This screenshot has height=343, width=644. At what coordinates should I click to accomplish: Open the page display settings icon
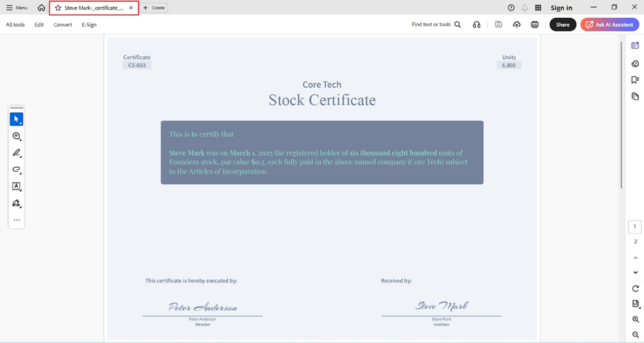635,304
